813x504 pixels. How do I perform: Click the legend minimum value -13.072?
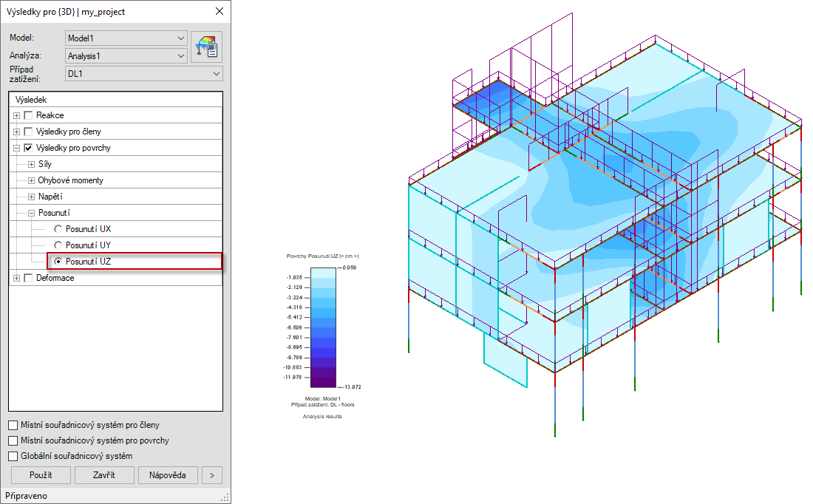pos(352,386)
